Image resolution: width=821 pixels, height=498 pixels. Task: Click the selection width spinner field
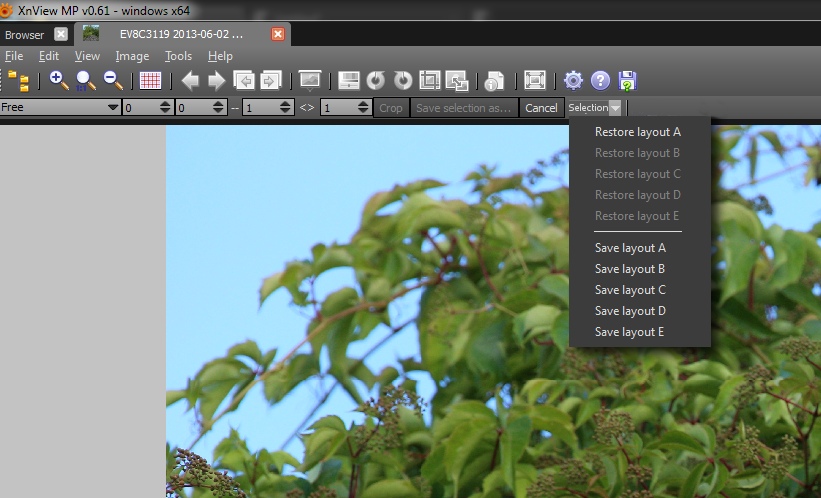[268, 107]
